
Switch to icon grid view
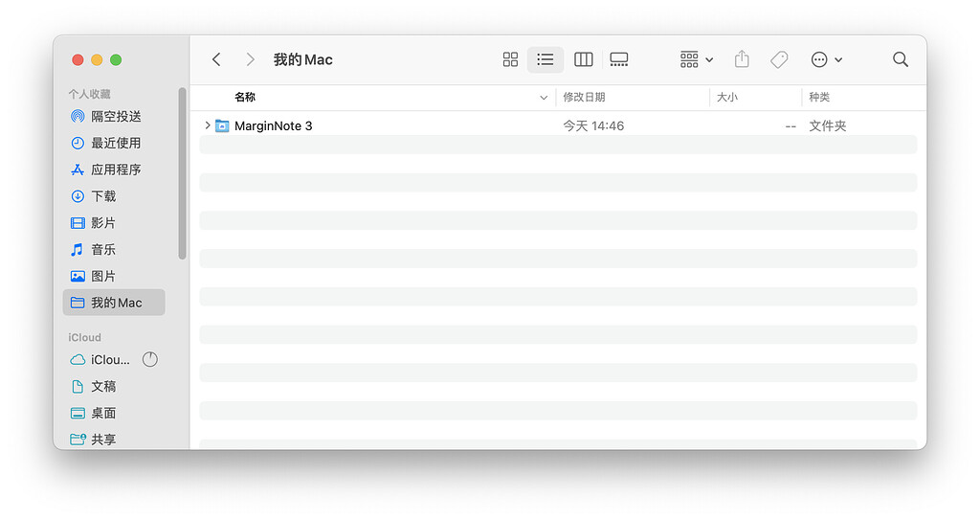pyautogui.click(x=510, y=59)
